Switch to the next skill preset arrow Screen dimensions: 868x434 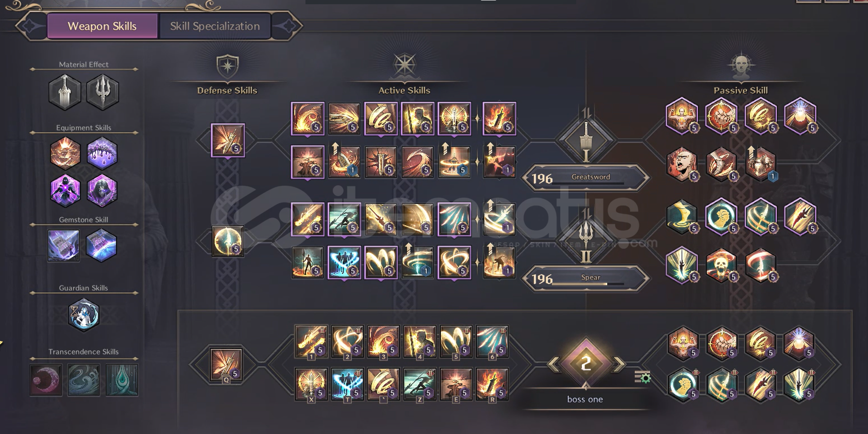pyautogui.click(x=619, y=363)
